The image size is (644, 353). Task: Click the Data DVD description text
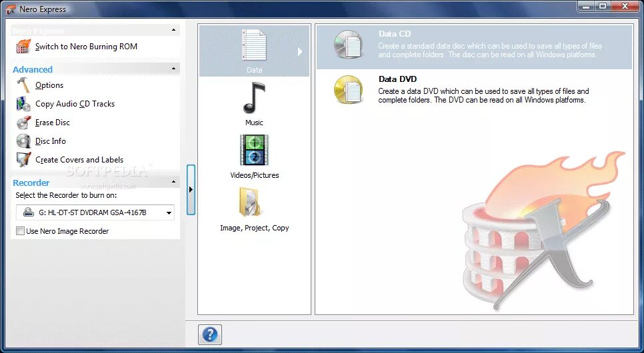(x=483, y=95)
